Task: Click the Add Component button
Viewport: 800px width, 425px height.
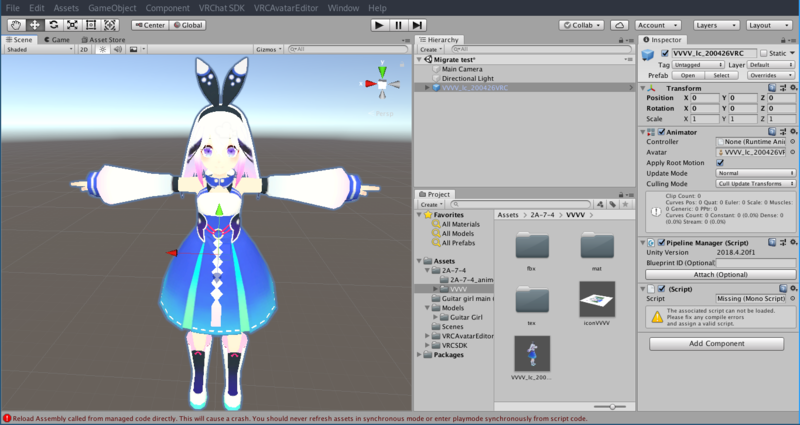Action: [x=716, y=343]
